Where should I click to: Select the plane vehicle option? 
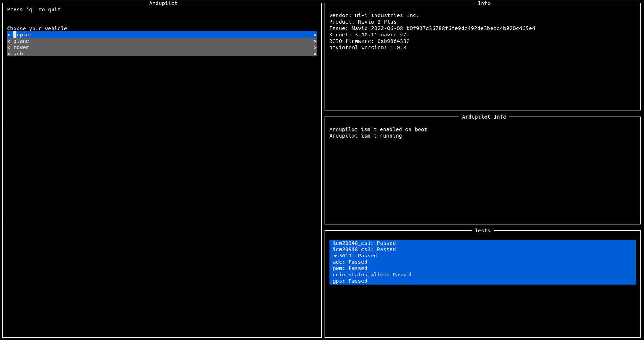click(162, 41)
